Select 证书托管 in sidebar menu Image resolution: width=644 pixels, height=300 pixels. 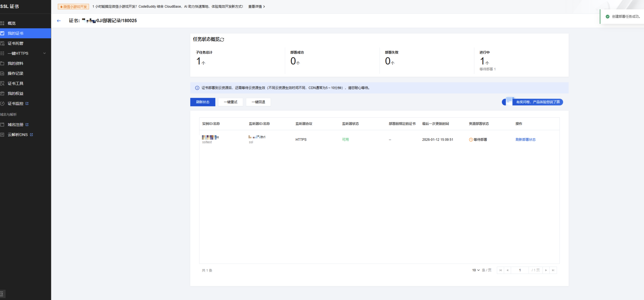coord(15,43)
